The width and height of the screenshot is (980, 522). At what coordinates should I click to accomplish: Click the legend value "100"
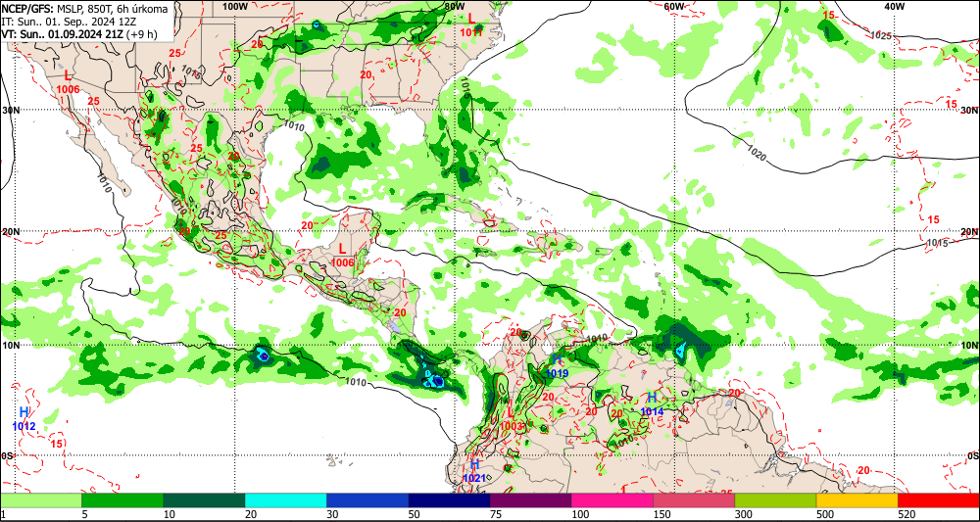click(580, 514)
